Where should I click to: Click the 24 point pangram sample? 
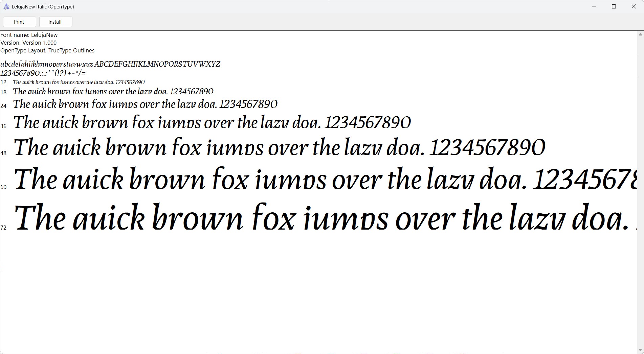[x=145, y=104]
